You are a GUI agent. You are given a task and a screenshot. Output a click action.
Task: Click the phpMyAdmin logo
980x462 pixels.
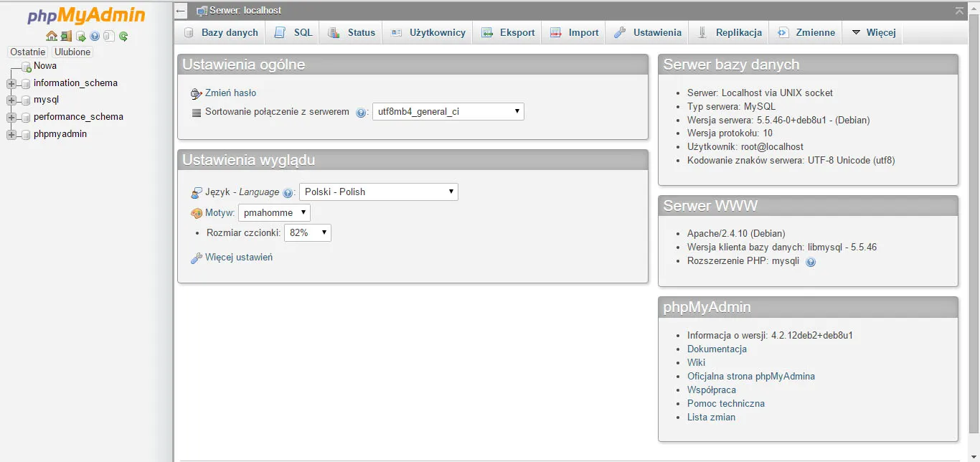coord(86,15)
